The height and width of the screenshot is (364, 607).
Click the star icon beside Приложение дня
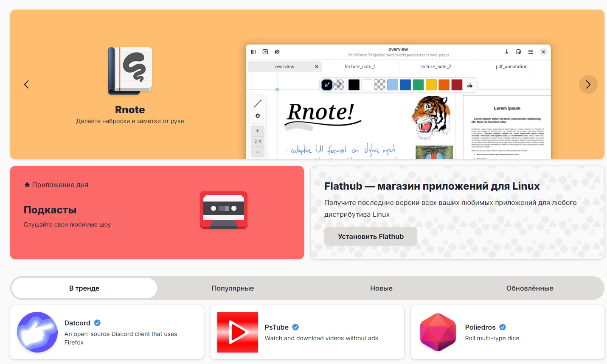click(27, 185)
